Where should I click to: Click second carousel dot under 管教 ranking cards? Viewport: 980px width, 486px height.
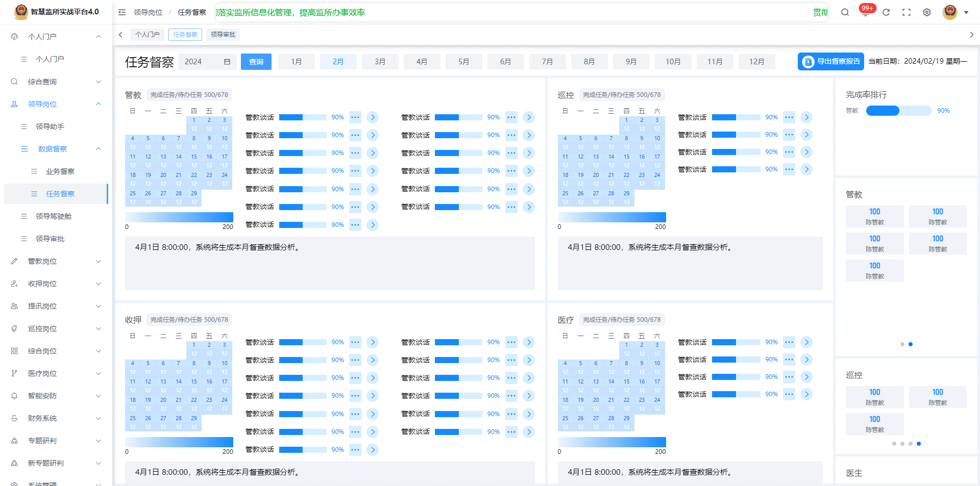(x=911, y=344)
